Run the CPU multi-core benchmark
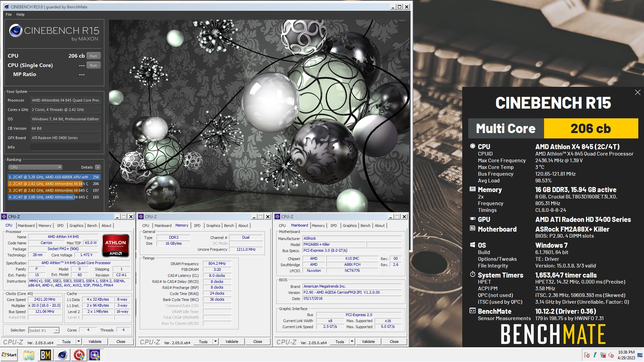Screen dimensions: 644x362 94,56
